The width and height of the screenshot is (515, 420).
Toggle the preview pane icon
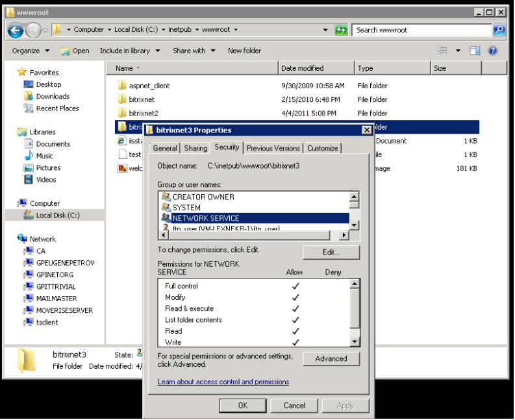[x=475, y=51]
